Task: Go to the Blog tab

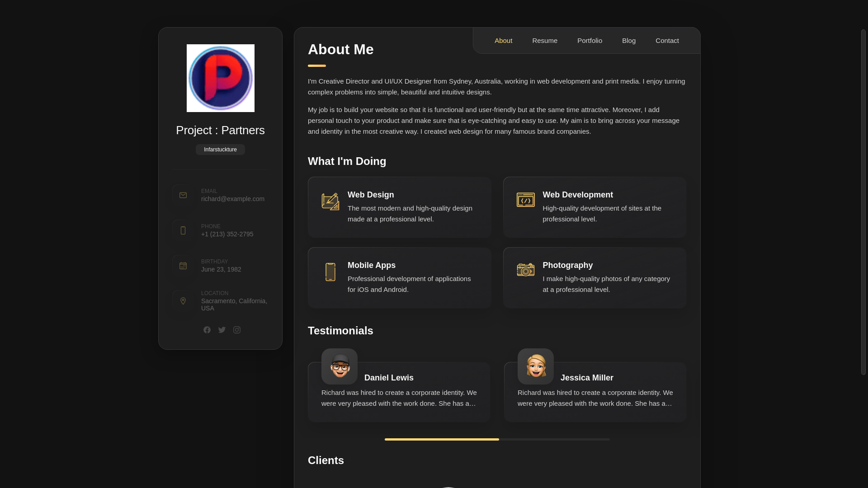Action: coord(629,41)
